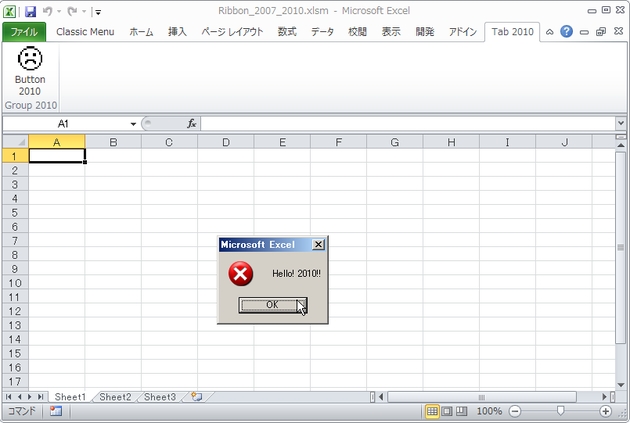Click the Select All corner triangle
This screenshot has width=630, height=423.
tap(15, 142)
